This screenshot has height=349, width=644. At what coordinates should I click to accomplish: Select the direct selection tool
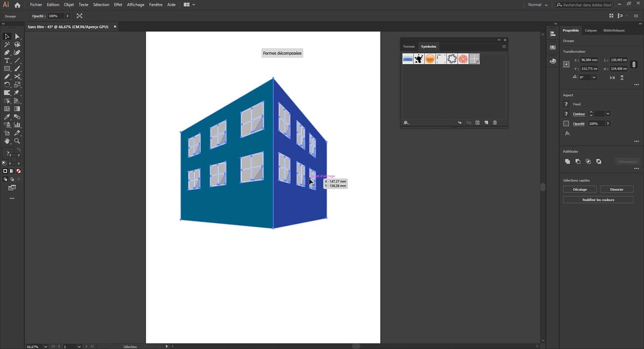[x=17, y=36]
